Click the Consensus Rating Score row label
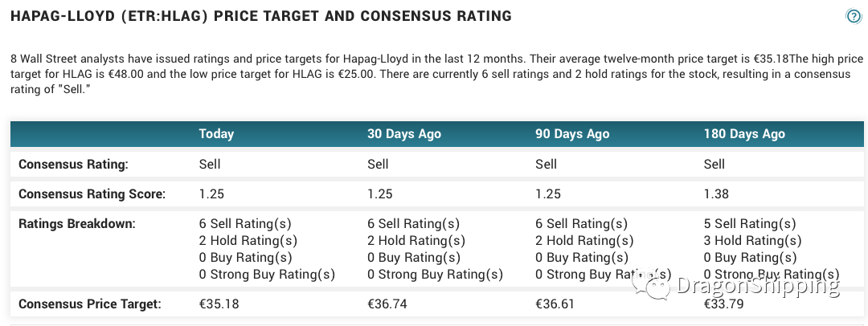Viewport: 868px width, 326px height. (x=92, y=194)
